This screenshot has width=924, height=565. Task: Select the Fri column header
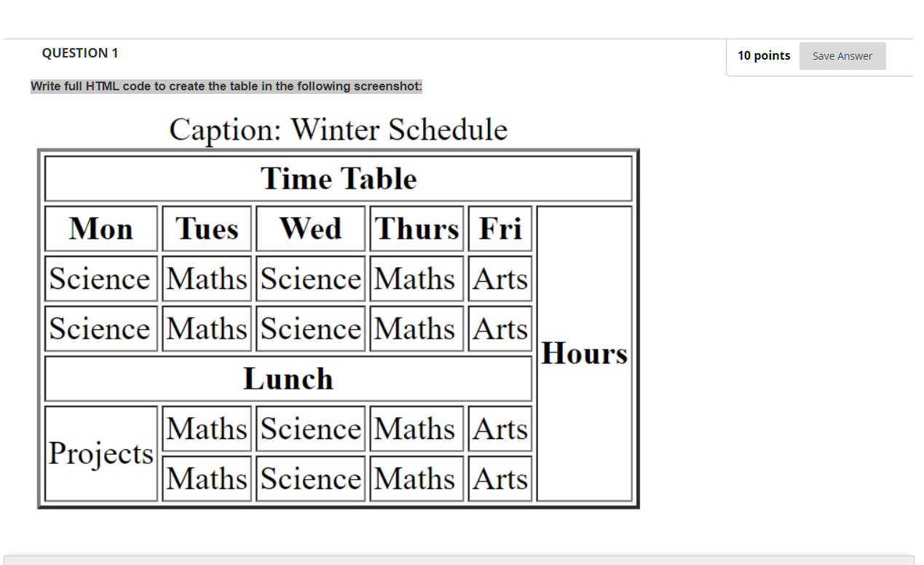499,228
